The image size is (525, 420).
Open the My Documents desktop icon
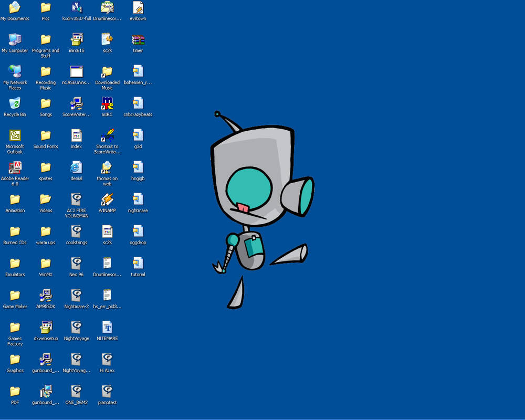pyautogui.click(x=15, y=10)
